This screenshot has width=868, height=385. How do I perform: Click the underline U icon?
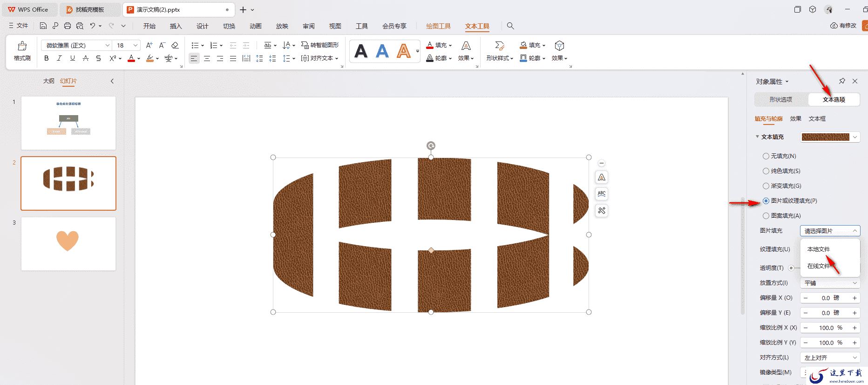72,58
